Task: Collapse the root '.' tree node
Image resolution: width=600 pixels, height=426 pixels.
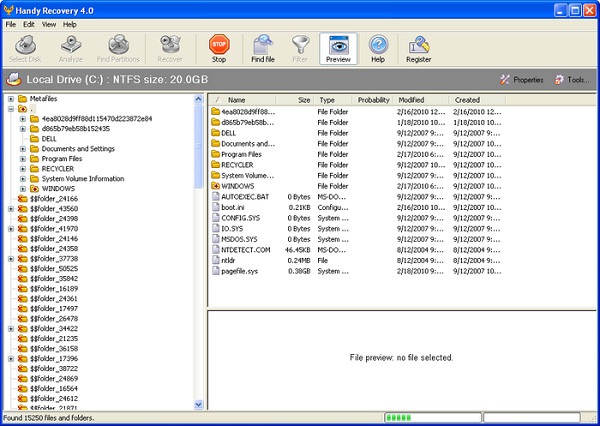Action: (11, 109)
